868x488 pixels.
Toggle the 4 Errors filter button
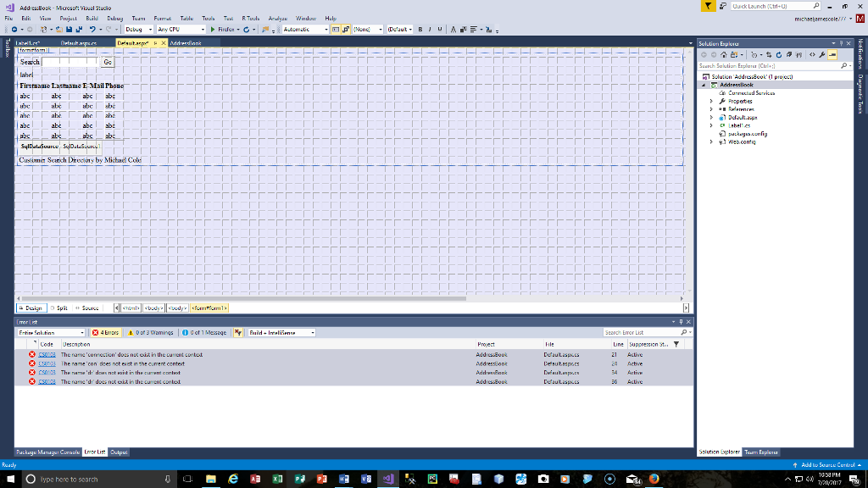[107, 333]
